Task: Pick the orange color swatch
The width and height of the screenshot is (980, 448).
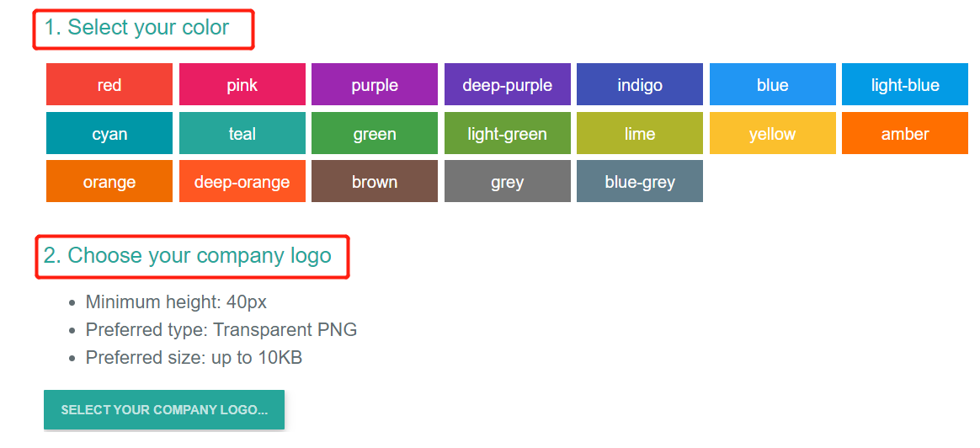Action: pos(109,181)
